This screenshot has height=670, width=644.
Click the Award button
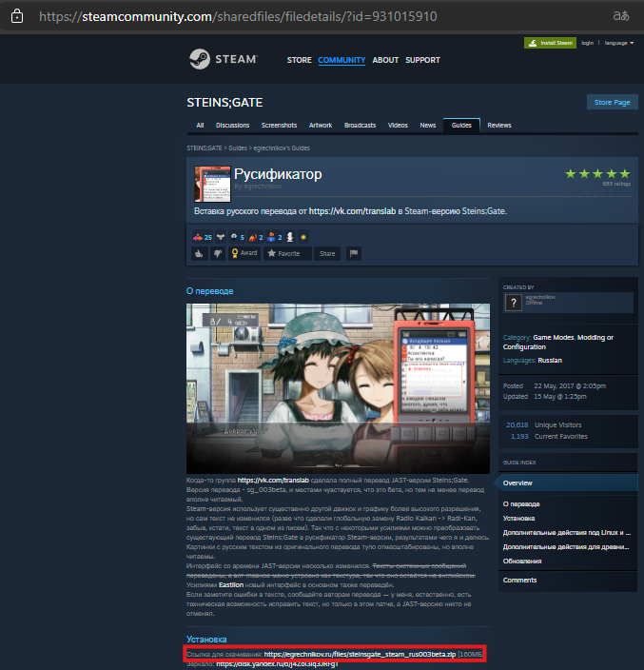(x=244, y=253)
